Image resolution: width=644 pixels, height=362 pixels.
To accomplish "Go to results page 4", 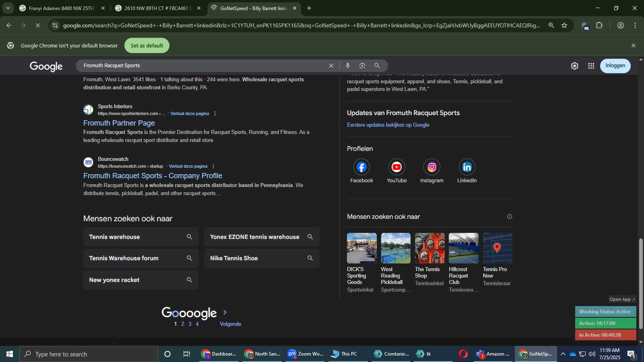I will point(197,324).
